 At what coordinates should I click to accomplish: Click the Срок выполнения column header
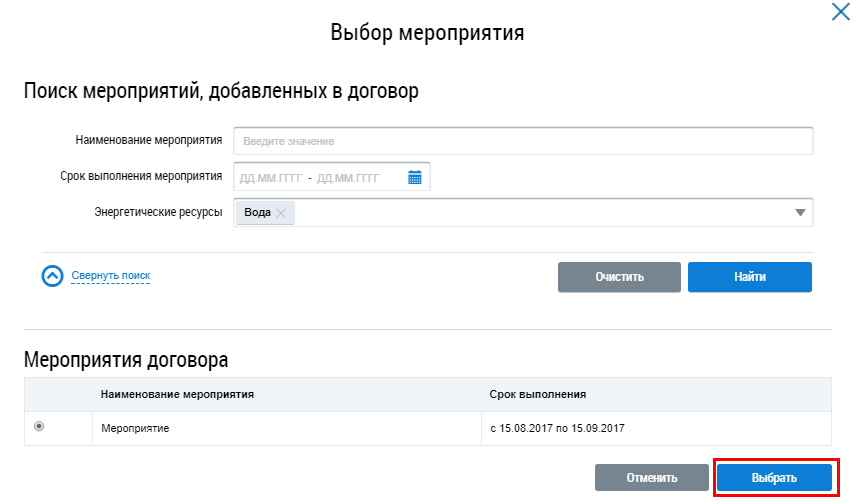coord(538,394)
